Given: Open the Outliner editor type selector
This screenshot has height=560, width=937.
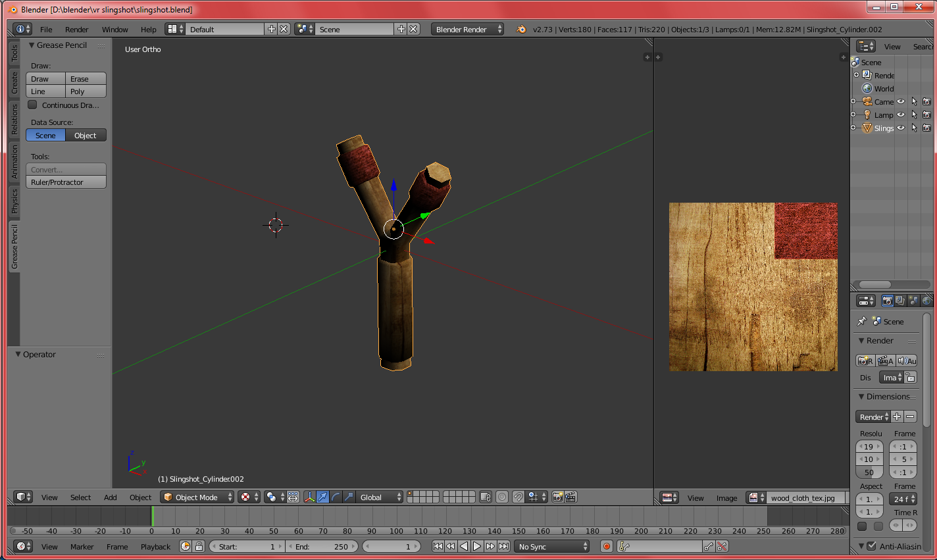Looking at the screenshot, I should [x=866, y=47].
